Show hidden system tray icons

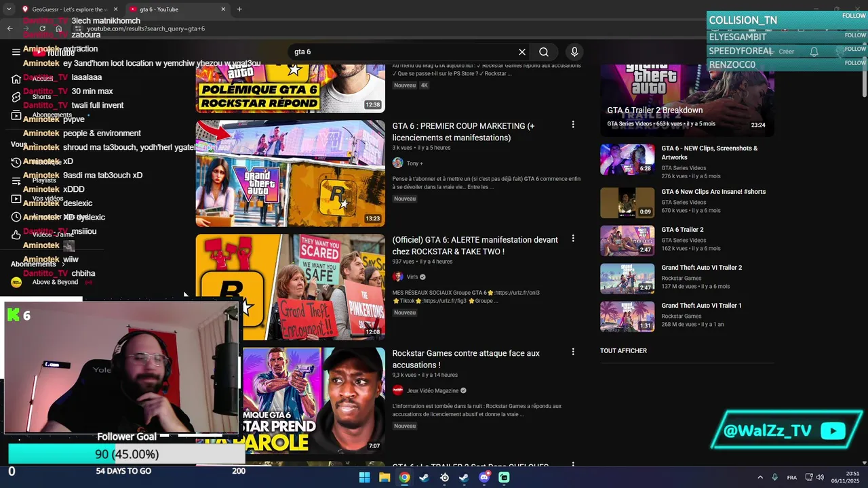(760, 477)
